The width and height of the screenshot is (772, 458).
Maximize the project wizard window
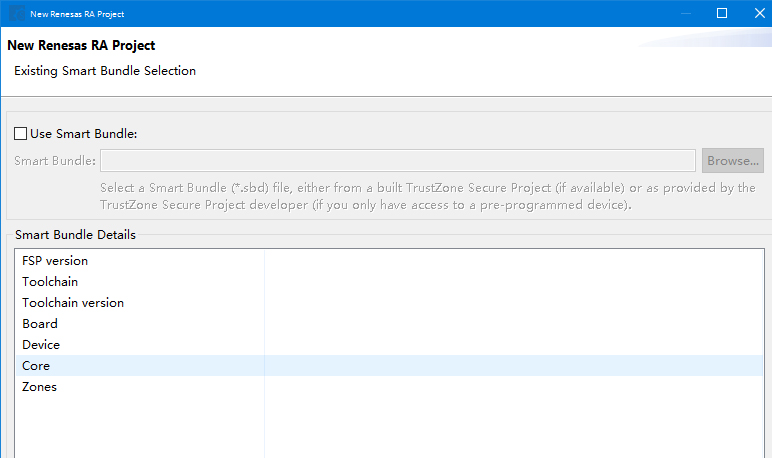click(722, 14)
